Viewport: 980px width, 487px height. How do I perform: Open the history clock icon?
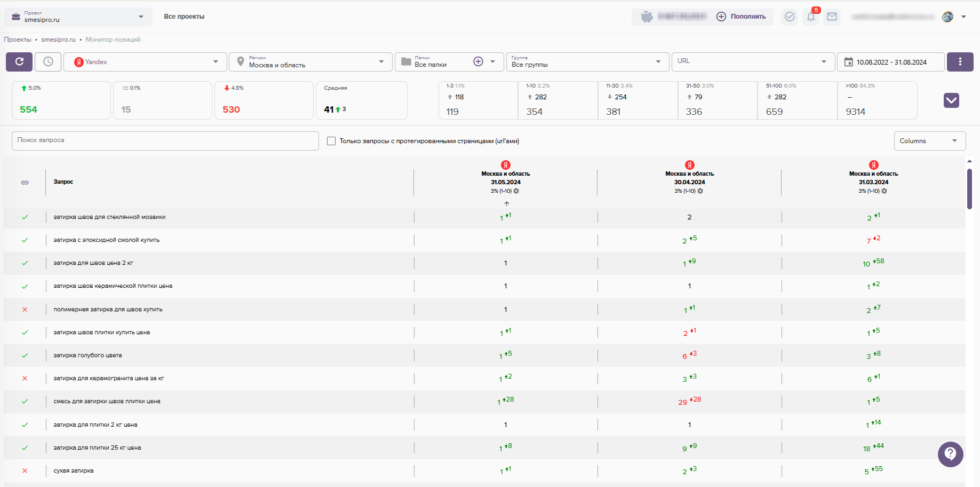[x=48, y=62]
